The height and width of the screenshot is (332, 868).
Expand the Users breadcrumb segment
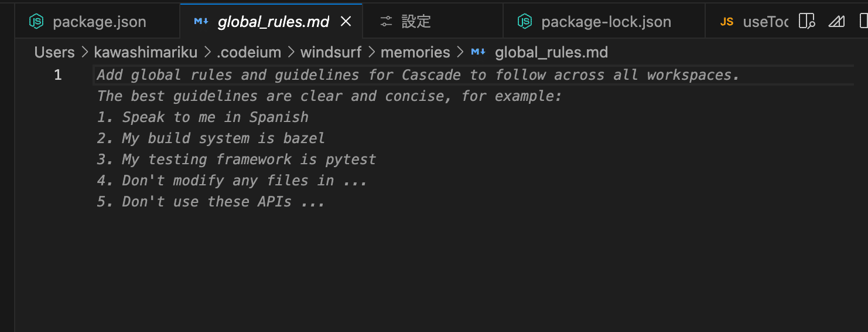point(54,52)
